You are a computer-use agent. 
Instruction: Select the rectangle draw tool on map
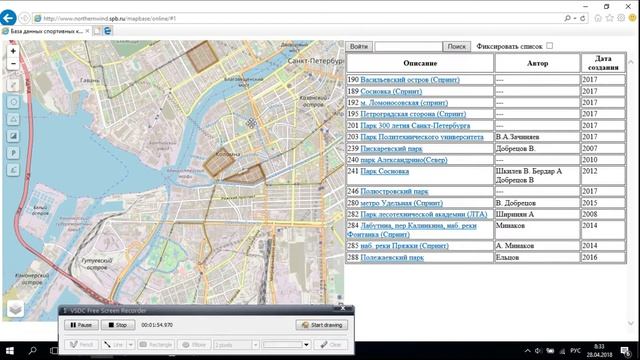click(13, 136)
